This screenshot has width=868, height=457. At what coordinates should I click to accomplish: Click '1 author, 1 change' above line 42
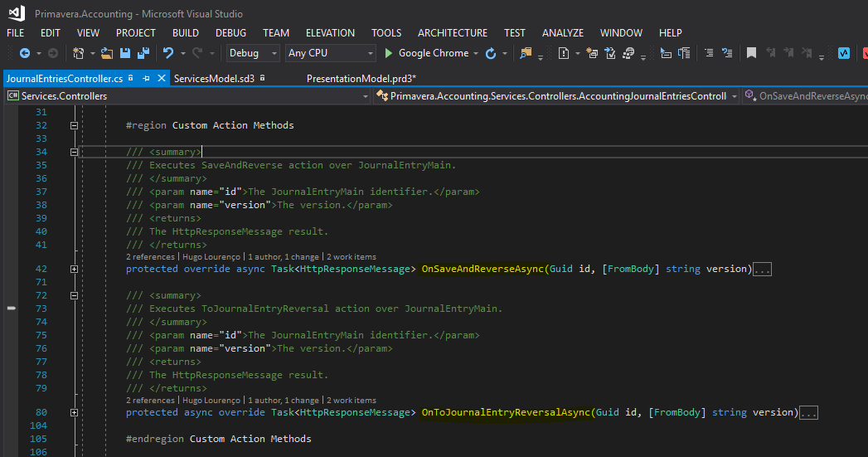[284, 257]
